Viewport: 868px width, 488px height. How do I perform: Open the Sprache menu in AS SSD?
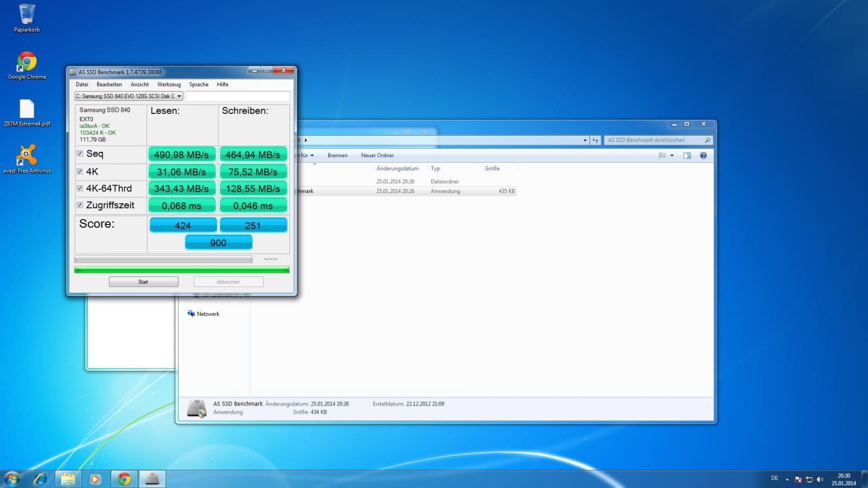(199, 85)
